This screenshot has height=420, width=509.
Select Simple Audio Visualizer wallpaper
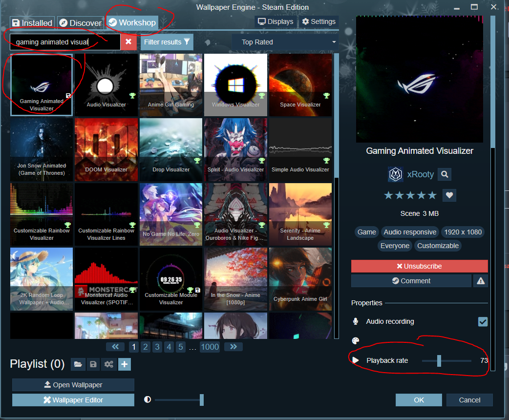300,149
